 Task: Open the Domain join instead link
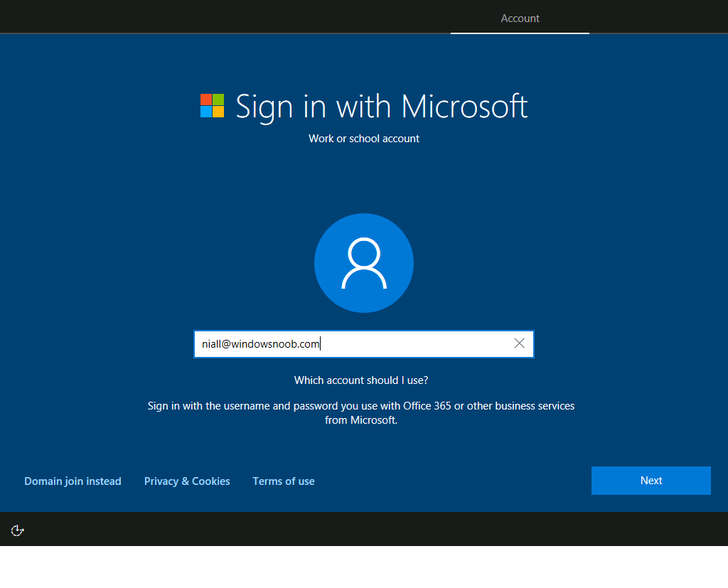[x=73, y=481]
